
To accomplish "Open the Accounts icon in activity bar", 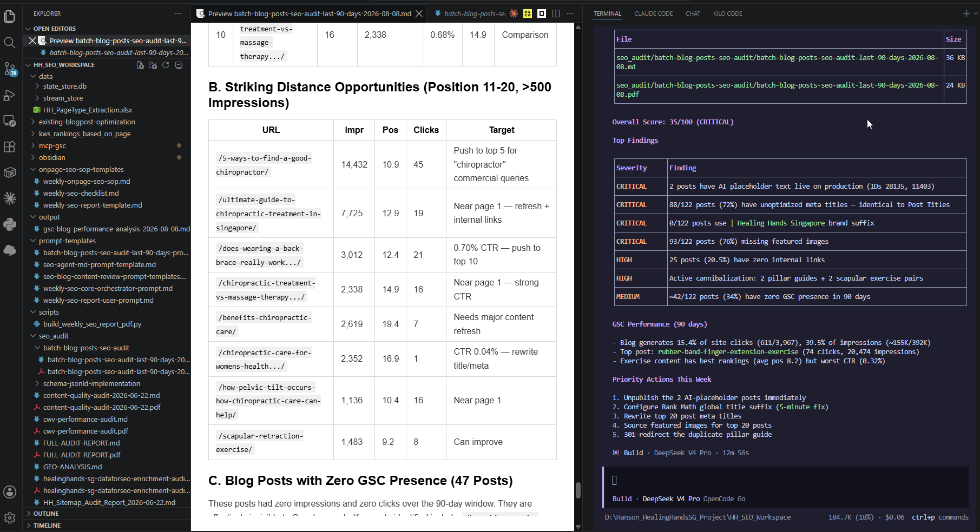I will [x=10, y=492].
